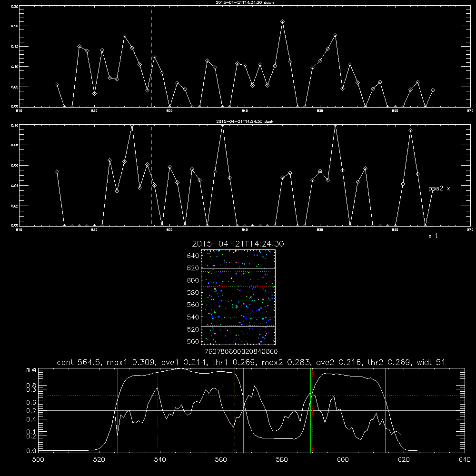The height and width of the screenshot is (476, 476).
Task: Click the dusk plot peak marker near 852
Action: pos(335,125)
